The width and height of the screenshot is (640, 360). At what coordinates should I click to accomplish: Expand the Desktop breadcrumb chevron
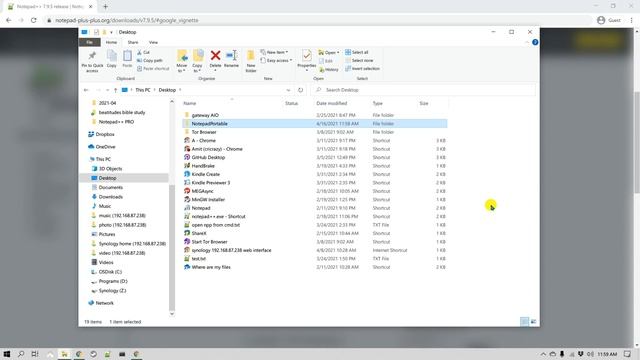click(180, 90)
